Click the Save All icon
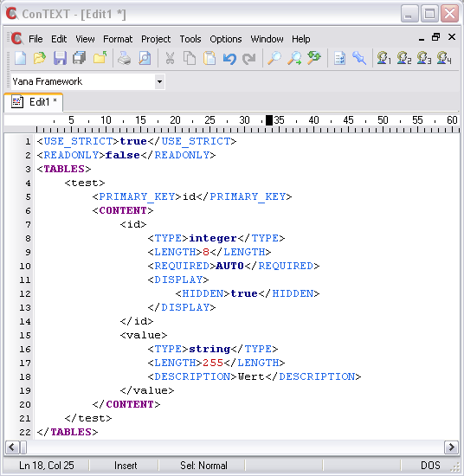 80,58
